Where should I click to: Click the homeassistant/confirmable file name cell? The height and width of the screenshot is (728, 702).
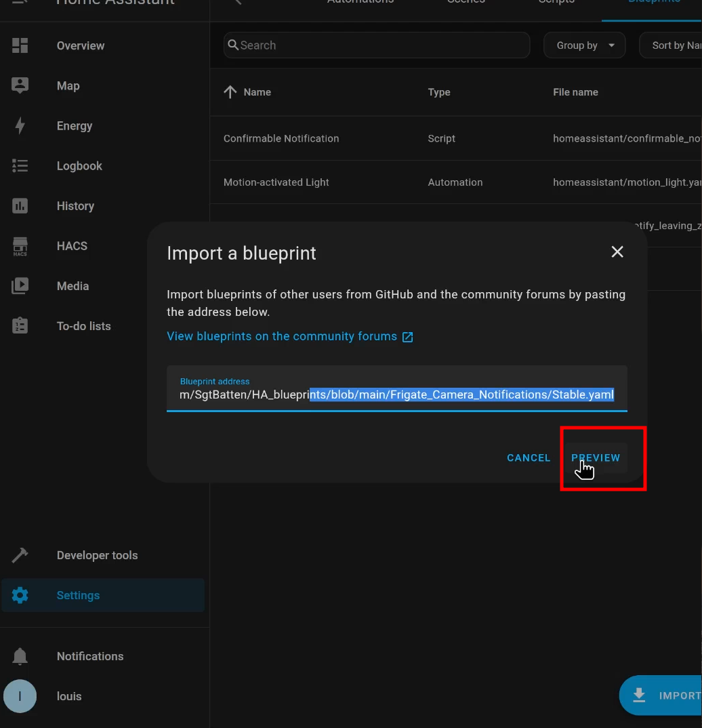627,138
